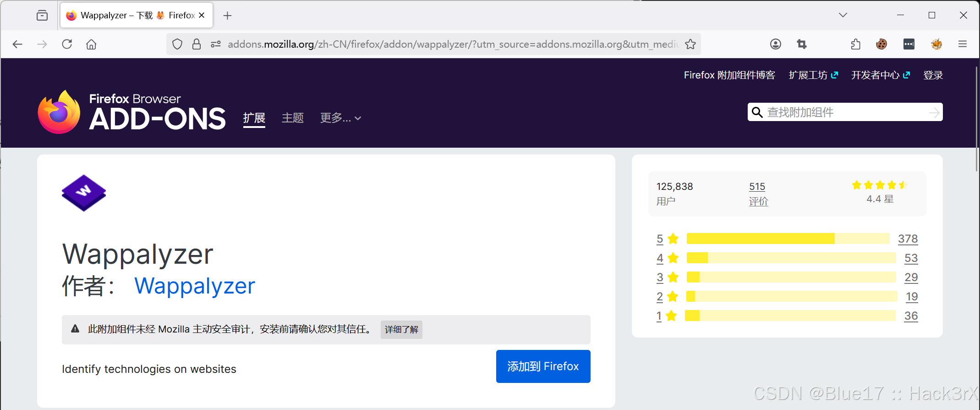
Task: Open the Firefox account icon
Action: 776,44
